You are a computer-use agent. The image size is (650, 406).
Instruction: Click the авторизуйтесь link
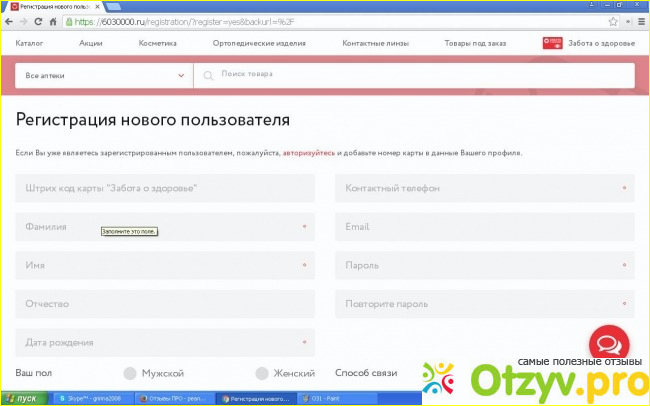[308, 153]
